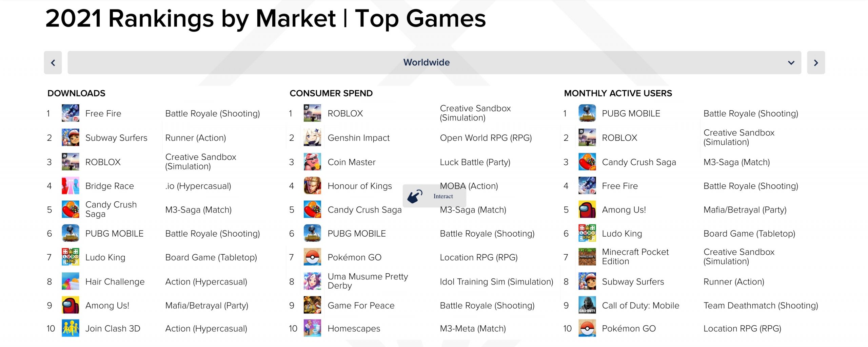Viewport: 868px width, 347px height.
Task: Click the Among Us! icon under Monthly Active Users
Action: click(587, 209)
